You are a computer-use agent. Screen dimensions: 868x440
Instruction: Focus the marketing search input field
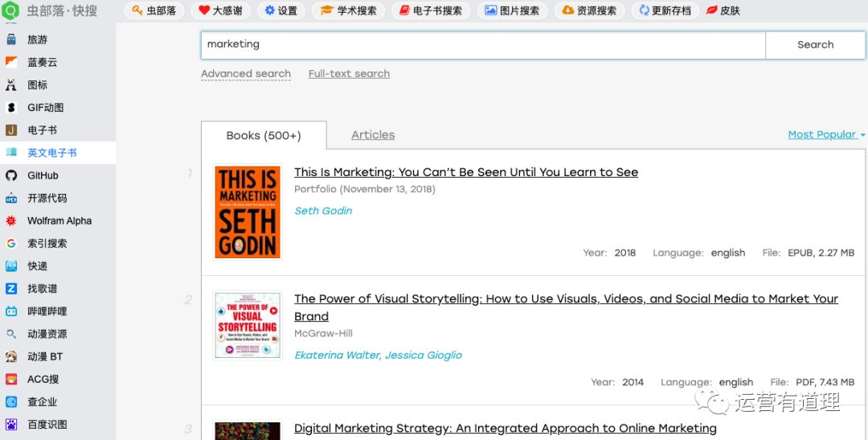pyautogui.click(x=483, y=45)
